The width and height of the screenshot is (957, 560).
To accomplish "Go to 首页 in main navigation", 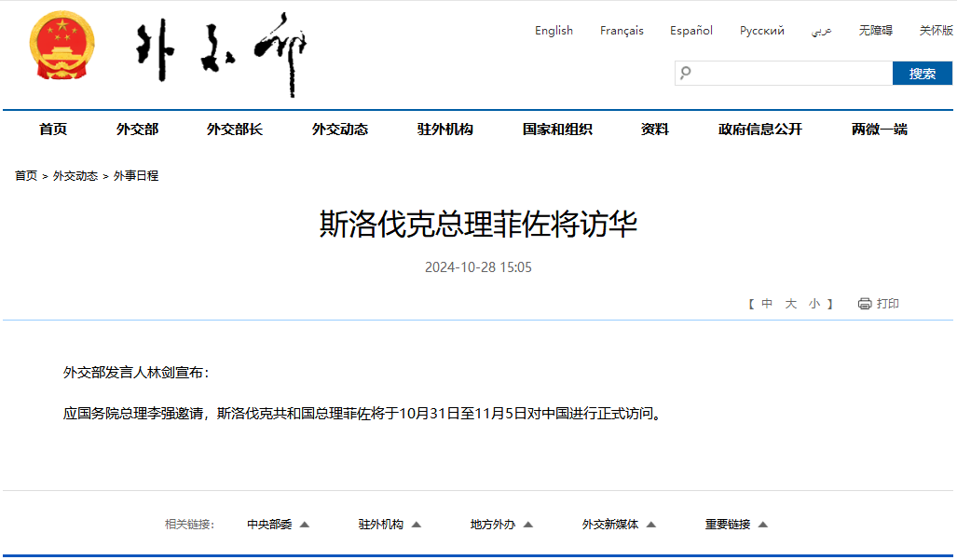I will 53,130.
